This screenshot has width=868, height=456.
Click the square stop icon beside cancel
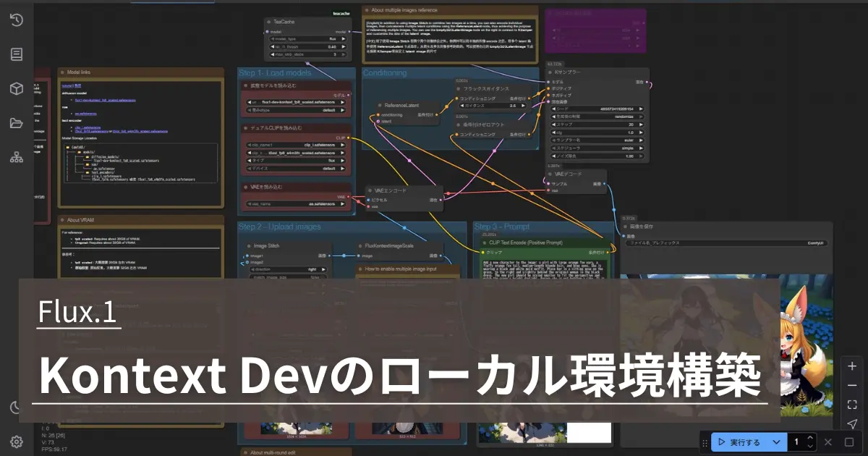tap(849, 442)
